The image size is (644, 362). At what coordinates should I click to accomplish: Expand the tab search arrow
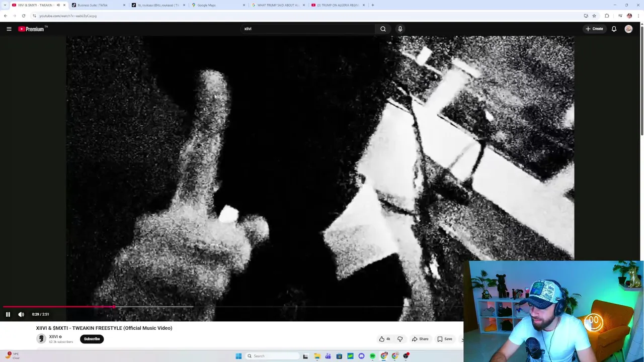click(x=5, y=5)
